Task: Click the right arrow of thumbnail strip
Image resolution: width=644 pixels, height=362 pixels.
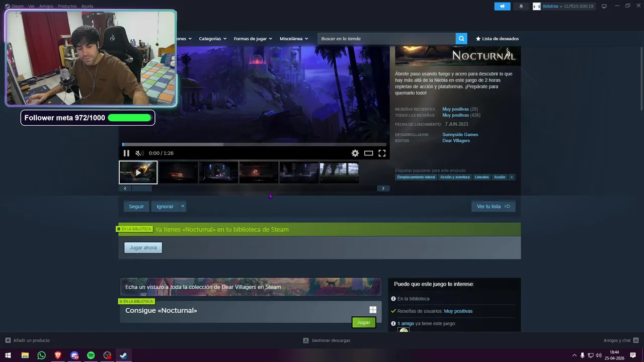Action: tap(383, 189)
